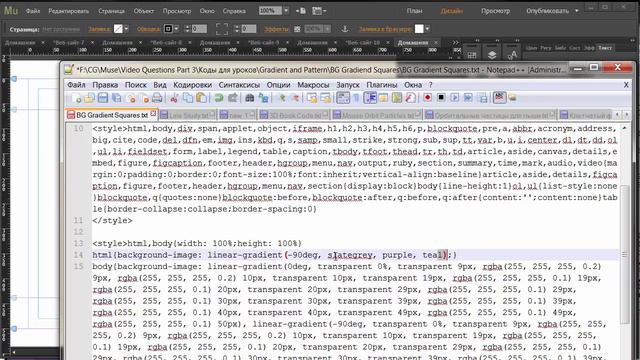Screen dimensions: 640x360
Task: Click the Save All toolbar icon
Action: click(x=117, y=98)
